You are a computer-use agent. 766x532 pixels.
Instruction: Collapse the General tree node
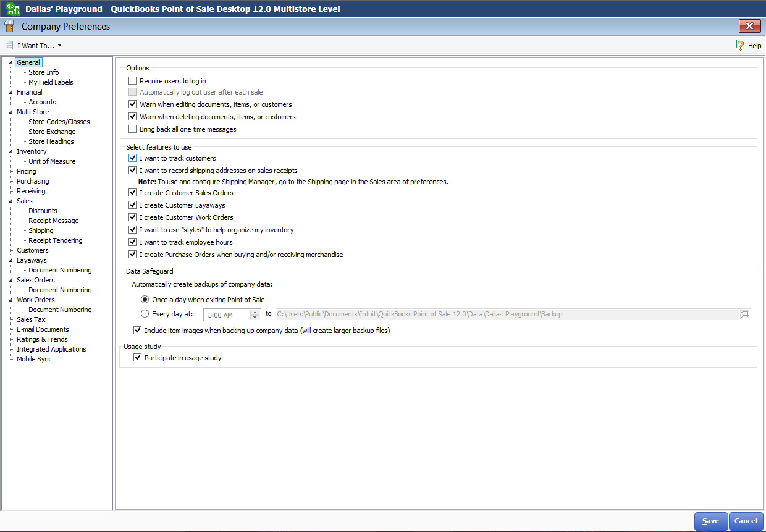tap(11, 62)
